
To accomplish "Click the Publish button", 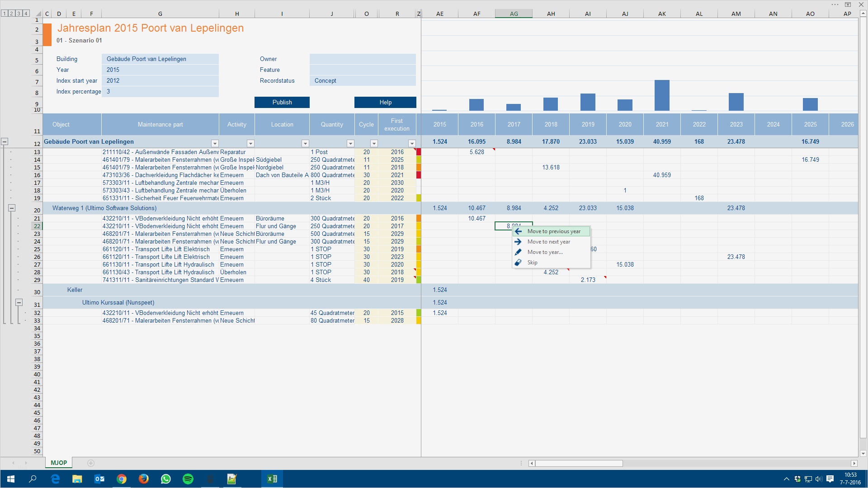I will tap(282, 103).
